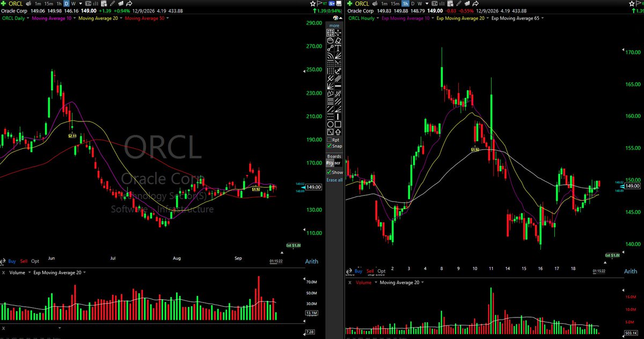Toggle the Snap checkbox

[330, 146]
